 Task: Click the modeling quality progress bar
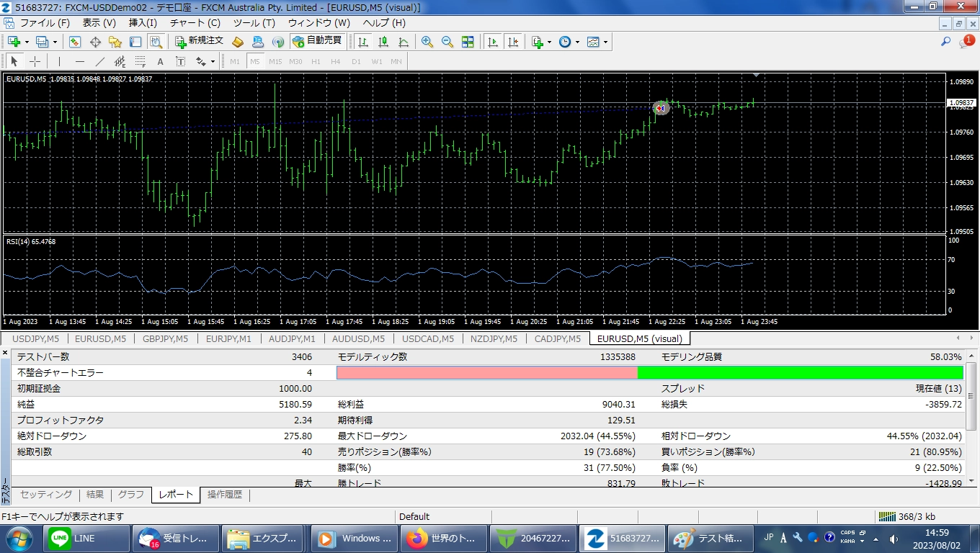[649, 372]
